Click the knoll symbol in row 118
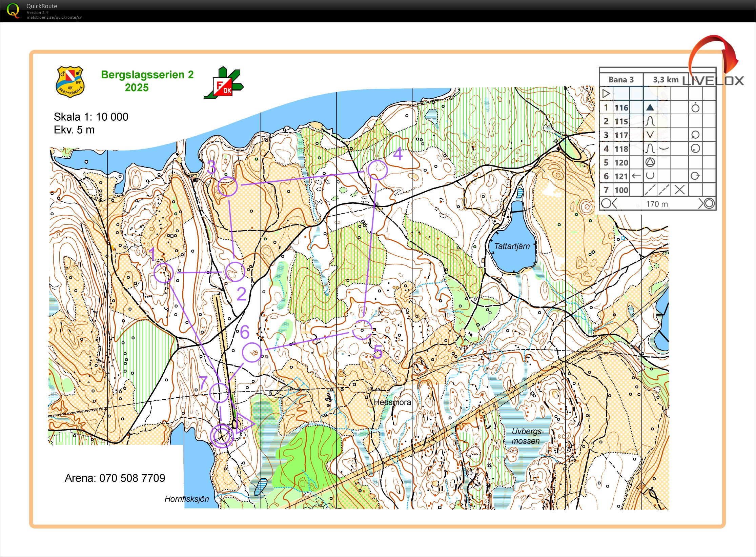The image size is (756, 557). (x=650, y=148)
